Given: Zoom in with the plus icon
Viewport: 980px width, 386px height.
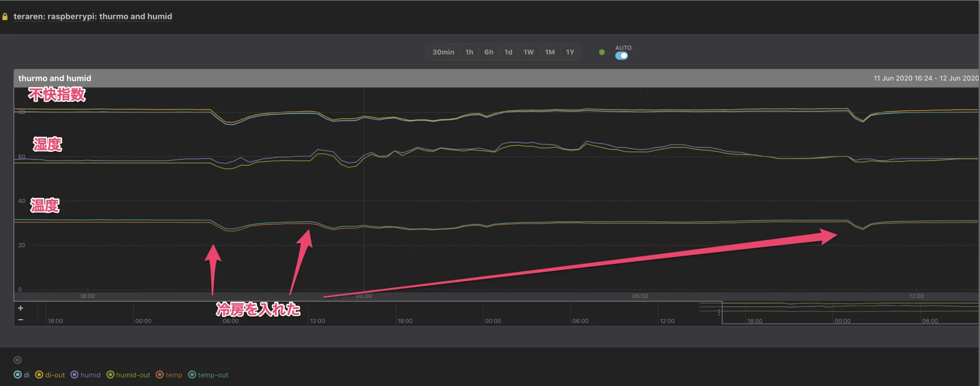Looking at the screenshot, I should [x=20, y=308].
